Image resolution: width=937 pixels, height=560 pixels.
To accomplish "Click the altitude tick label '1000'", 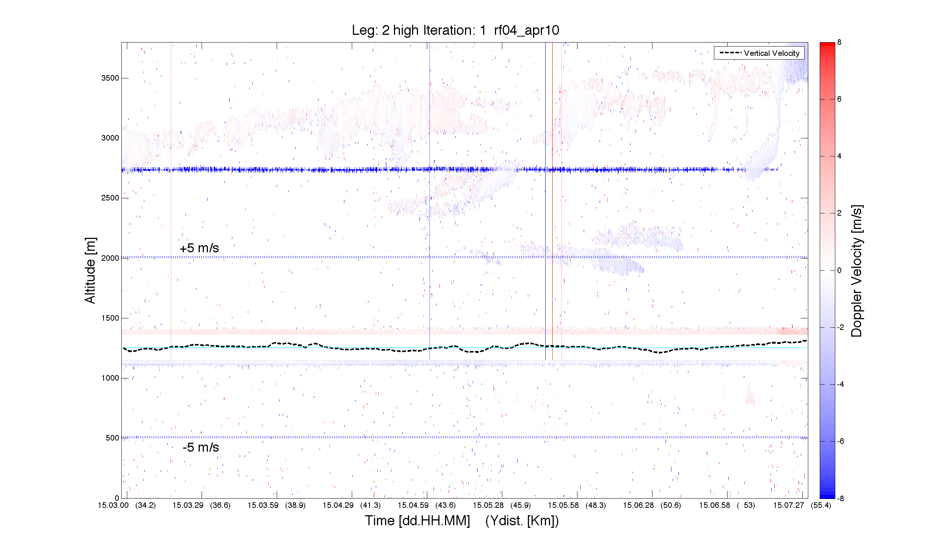I will pyautogui.click(x=110, y=378).
